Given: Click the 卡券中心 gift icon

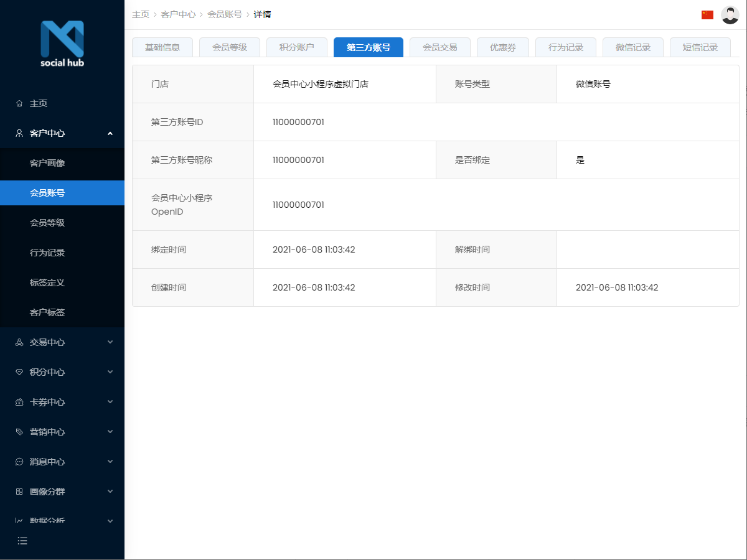Looking at the screenshot, I should (19, 402).
